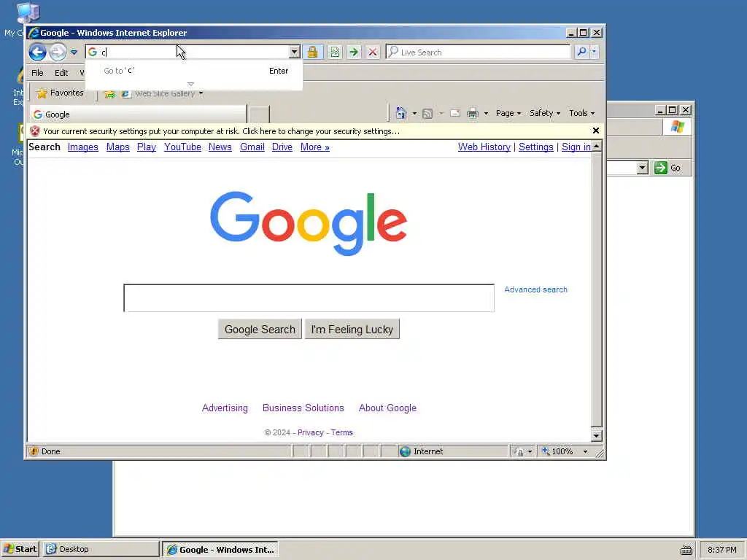Viewport: 747px width, 560px height.
Task: Click the Add to Favorites Bar icon
Action: click(109, 94)
